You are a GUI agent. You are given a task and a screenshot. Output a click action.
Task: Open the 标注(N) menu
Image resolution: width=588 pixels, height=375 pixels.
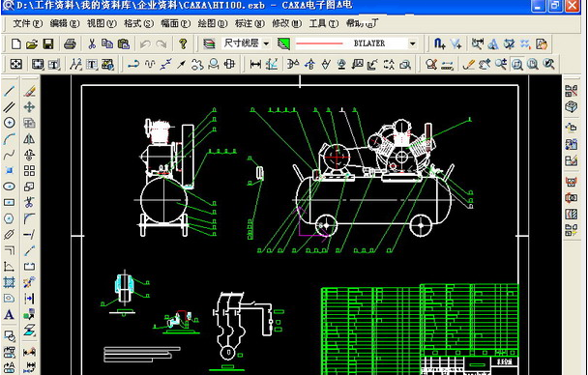click(x=250, y=23)
